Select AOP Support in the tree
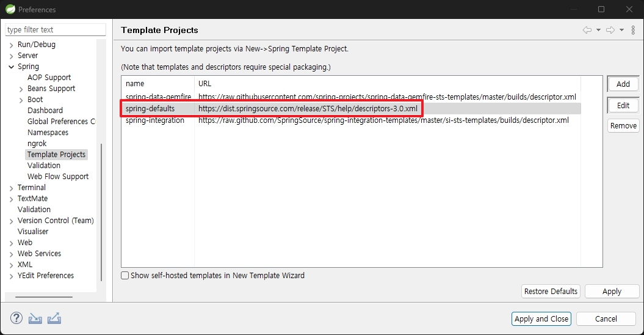The image size is (644, 335). [49, 78]
